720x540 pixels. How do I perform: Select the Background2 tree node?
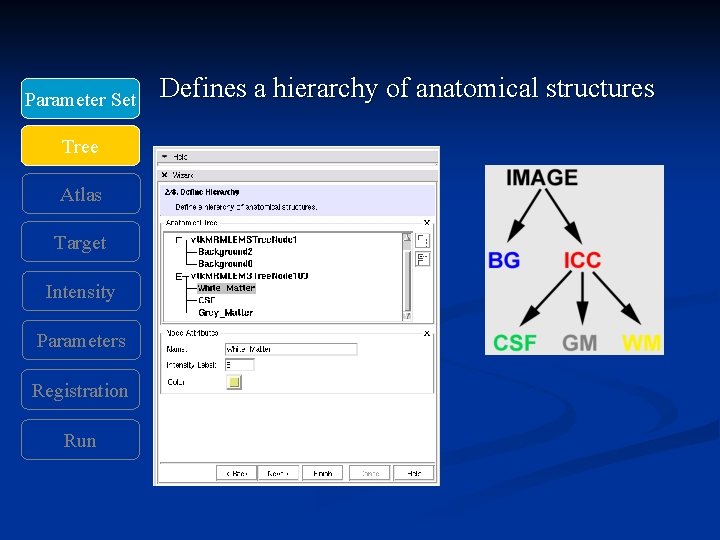point(225,252)
